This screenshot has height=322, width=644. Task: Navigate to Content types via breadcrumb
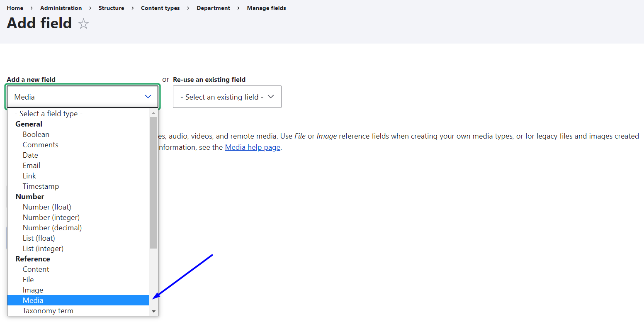coord(160,7)
